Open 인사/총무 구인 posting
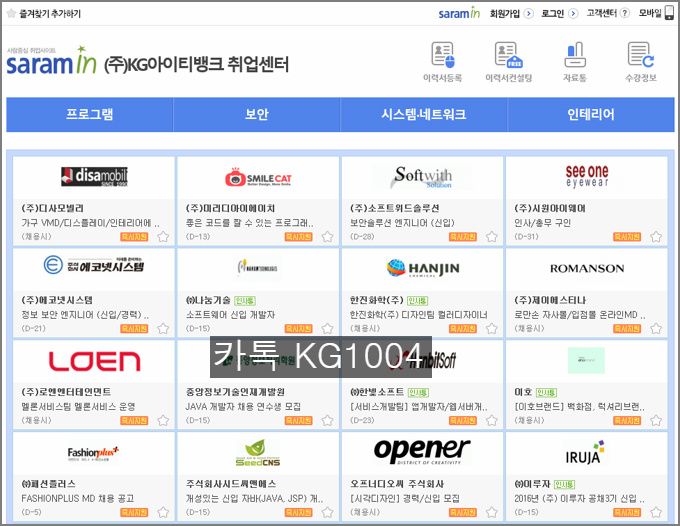 pyautogui.click(x=543, y=223)
